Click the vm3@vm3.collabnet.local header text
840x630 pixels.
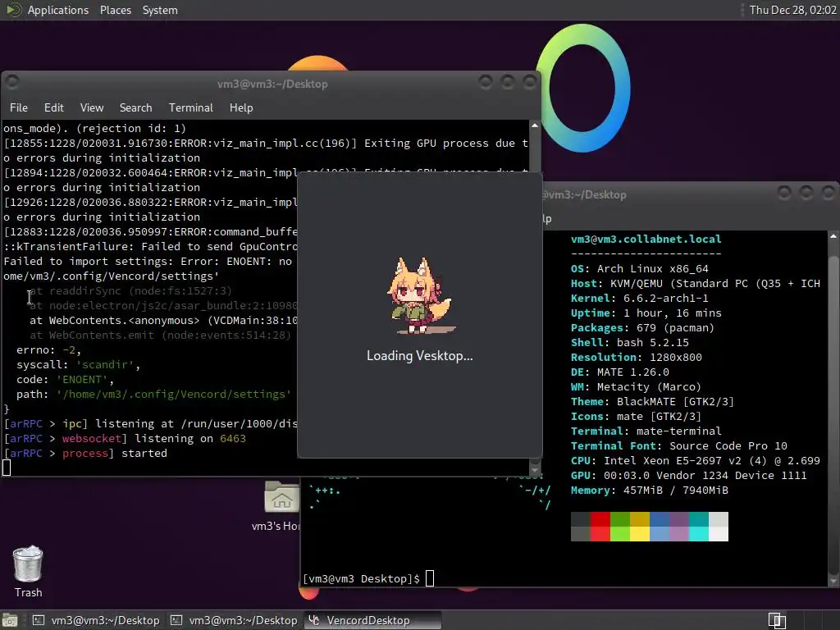pos(646,239)
